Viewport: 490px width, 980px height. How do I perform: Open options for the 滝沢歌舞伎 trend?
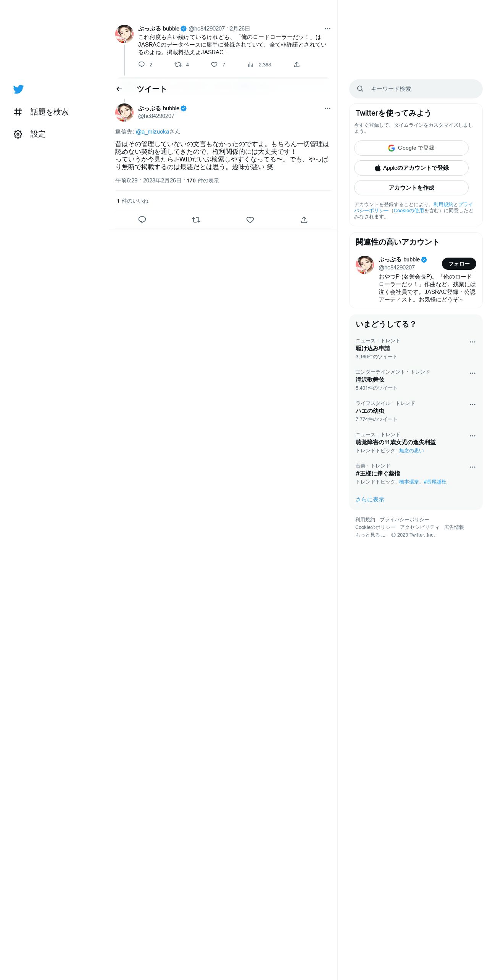point(472,373)
